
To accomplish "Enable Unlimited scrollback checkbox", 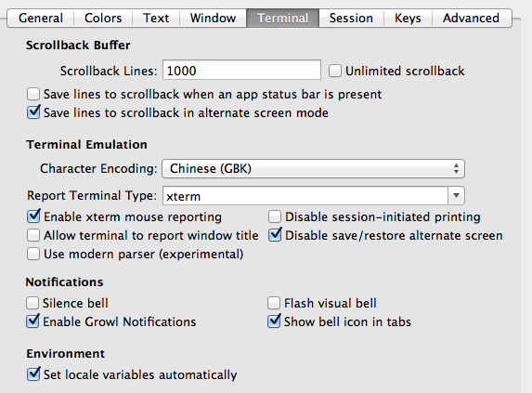I will pyautogui.click(x=335, y=71).
